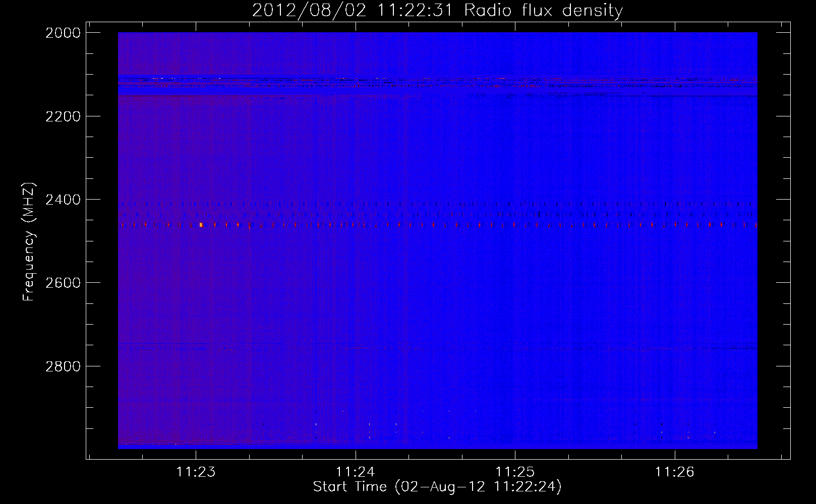Click the 2200 frequency tick label
This screenshot has height=504, width=816.
pos(63,116)
